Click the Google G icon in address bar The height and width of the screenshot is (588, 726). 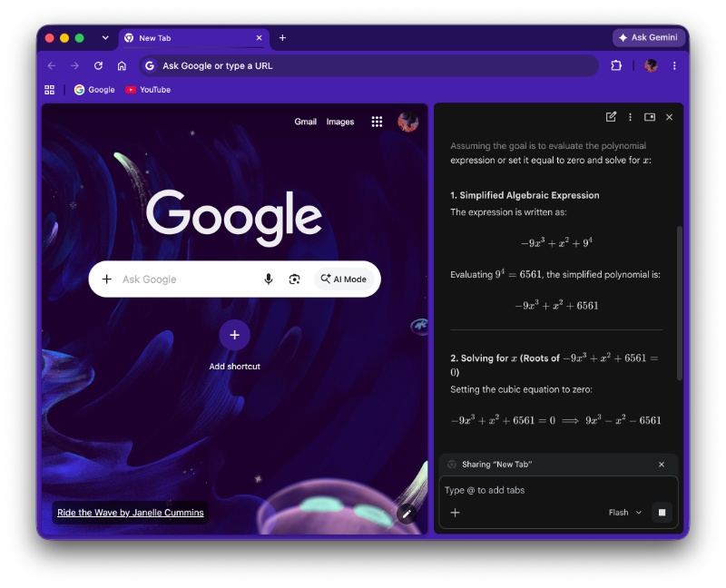pos(150,65)
